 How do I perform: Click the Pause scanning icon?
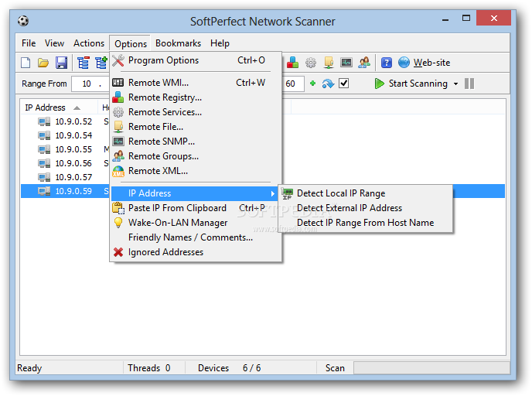click(x=469, y=84)
